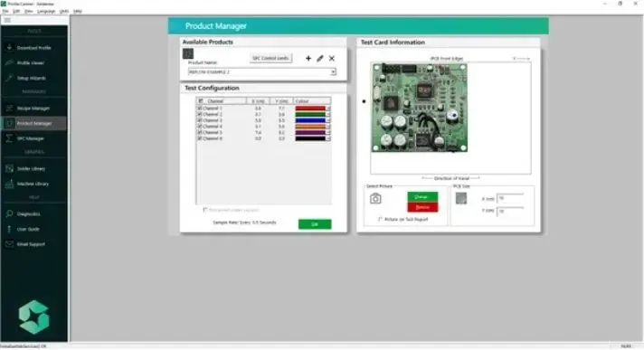Screen dimensions: 644x350
Task: Toggle the Channel 4 checkbox
Action: pos(200,127)
